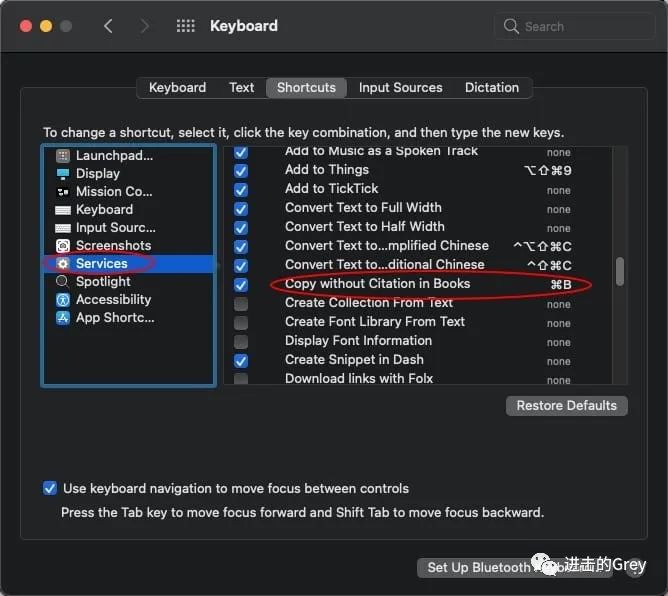This screenshot has width=668, height=596.
Task: Enable Create Font Library From Text
Action: pos(241,322)
